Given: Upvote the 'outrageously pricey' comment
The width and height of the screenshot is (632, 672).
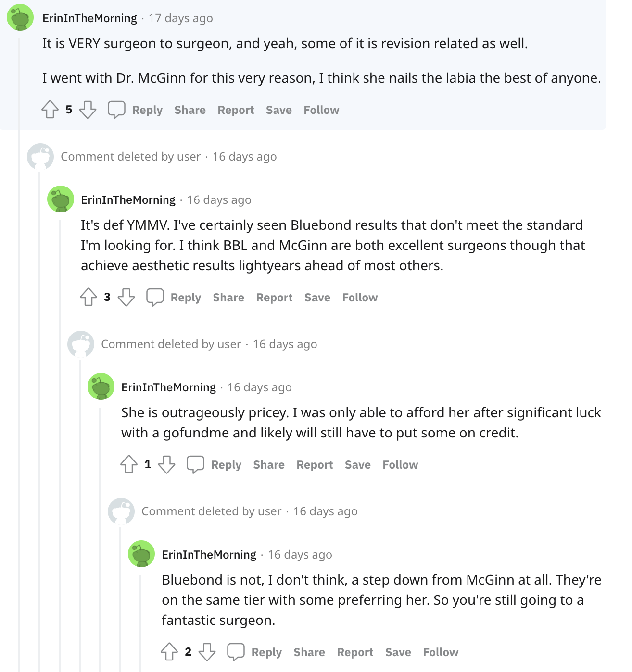Looking at the screenshot, I should pos(129,464).
